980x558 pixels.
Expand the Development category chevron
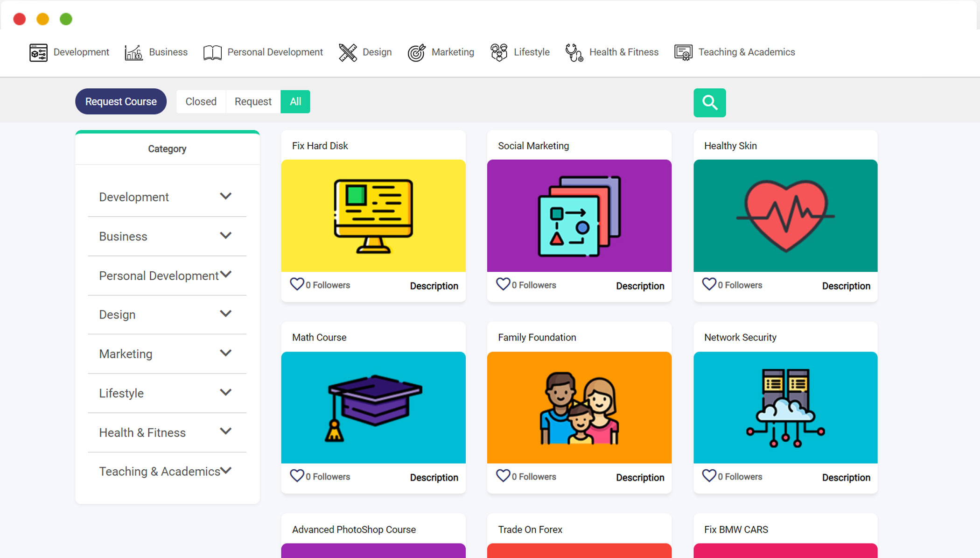pos(226,196)
